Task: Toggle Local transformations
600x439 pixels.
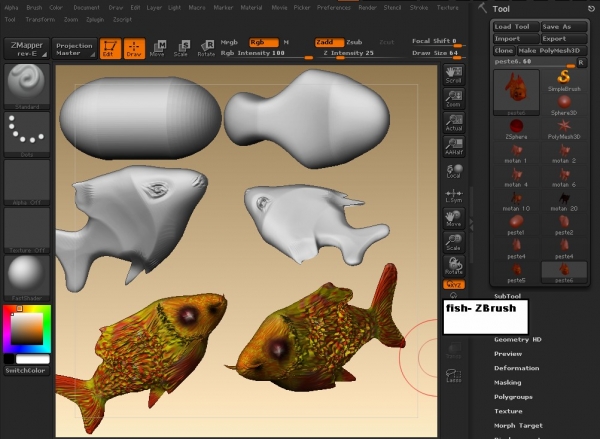Action: pos(454,171)
